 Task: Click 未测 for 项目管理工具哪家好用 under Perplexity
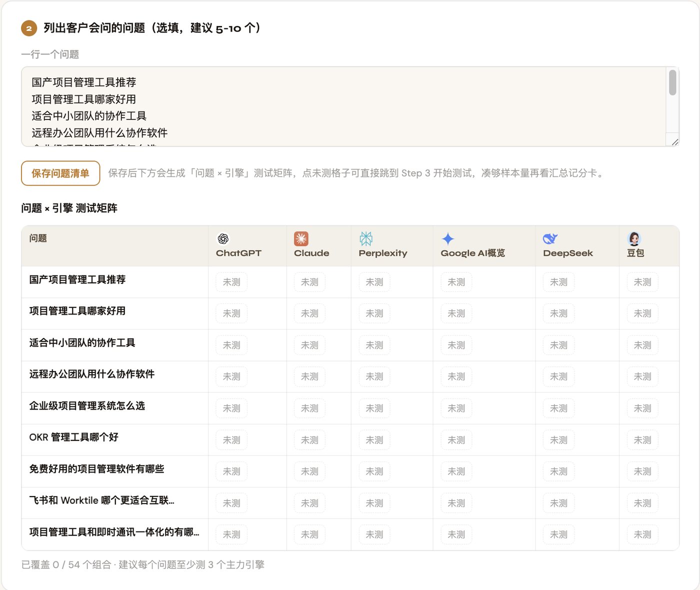tap(374, 313)
